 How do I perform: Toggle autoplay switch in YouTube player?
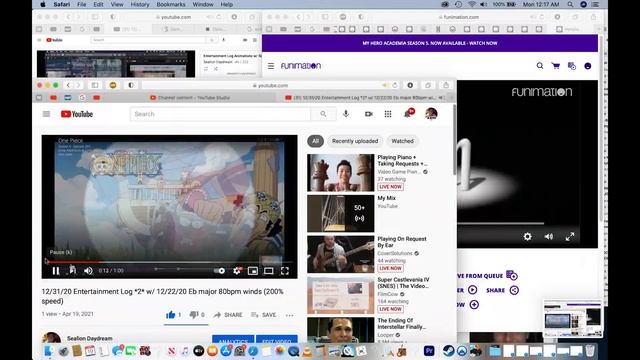pos(219,271)
